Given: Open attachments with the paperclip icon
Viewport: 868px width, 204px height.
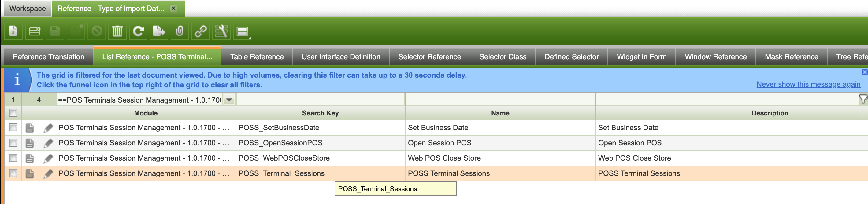Looking at the screenshot, I should (x=180, y=32).
